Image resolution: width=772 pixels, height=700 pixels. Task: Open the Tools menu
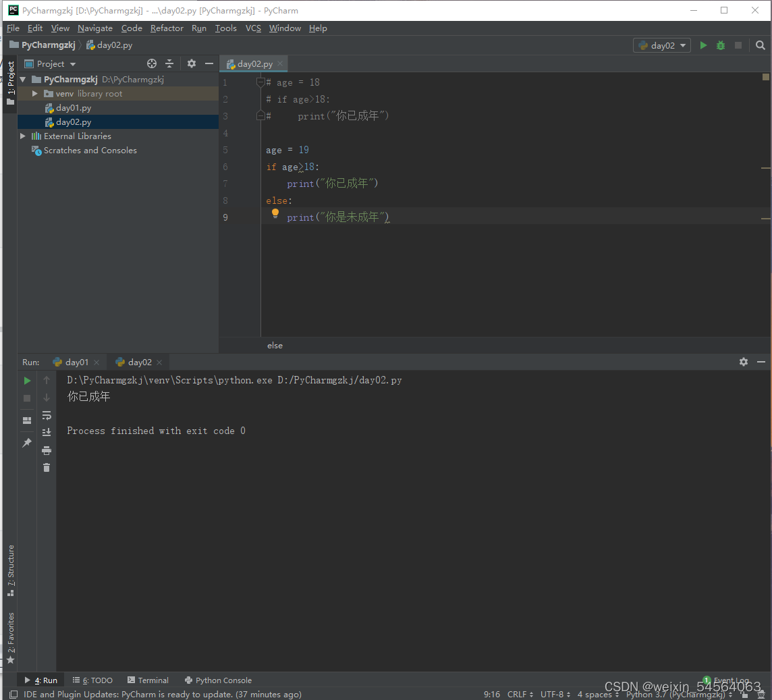coord(225,28)
